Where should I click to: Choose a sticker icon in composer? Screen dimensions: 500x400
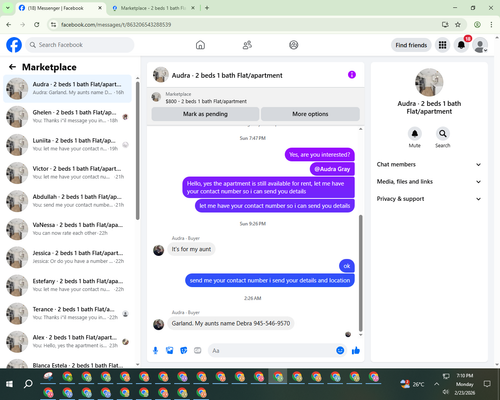coord(184,350)
